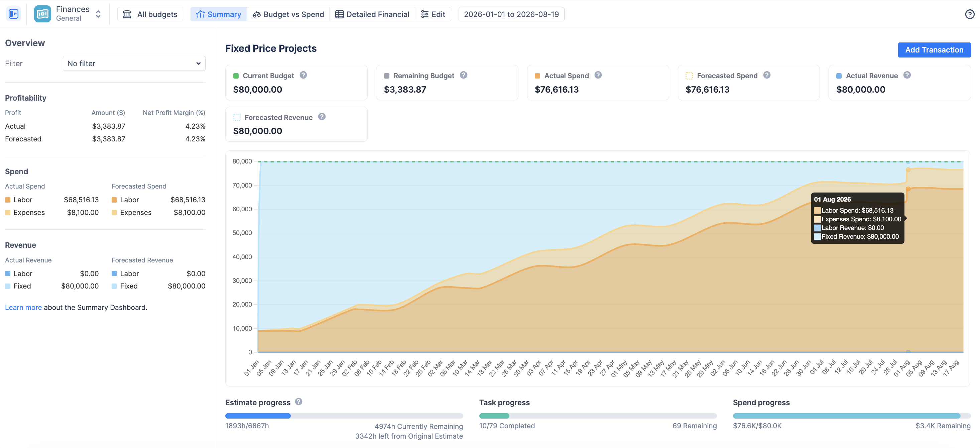Click the dashed Forecasted Revenue swatch
The height and width of the screenshot is (448, 980).
pos(237,117)
